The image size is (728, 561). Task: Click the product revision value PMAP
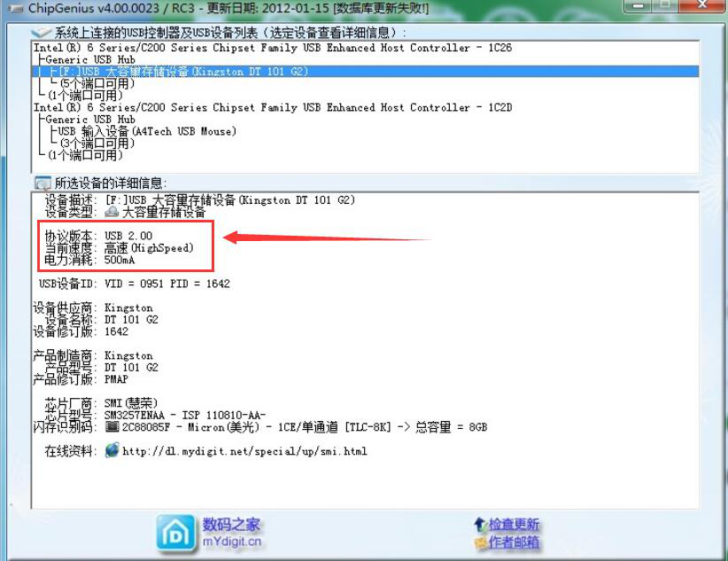116,379
